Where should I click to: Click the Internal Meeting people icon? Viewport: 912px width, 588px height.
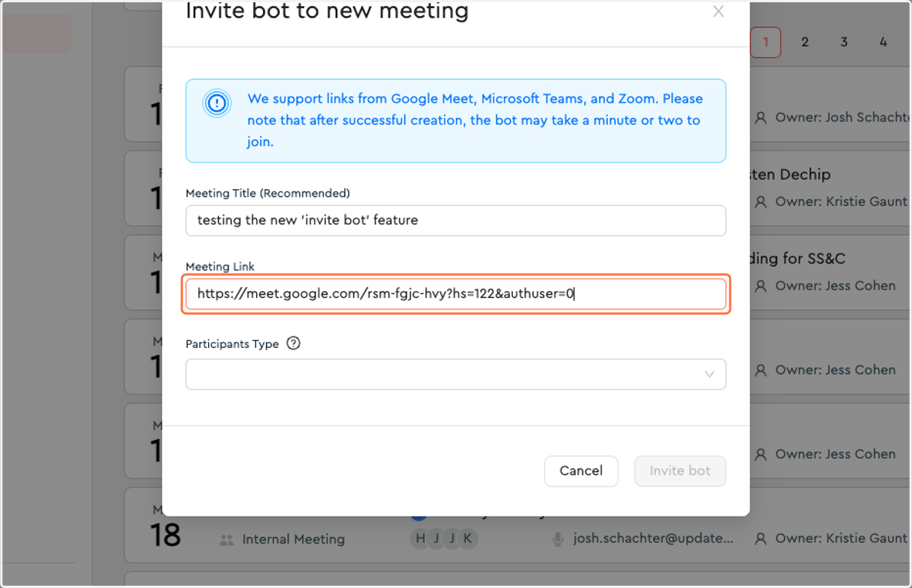(226, 539)
